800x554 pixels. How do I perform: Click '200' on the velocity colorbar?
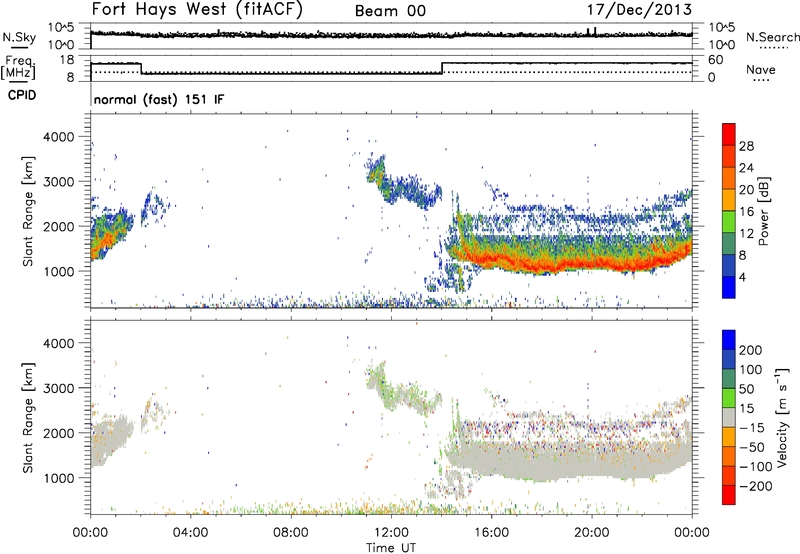point(750,350)
